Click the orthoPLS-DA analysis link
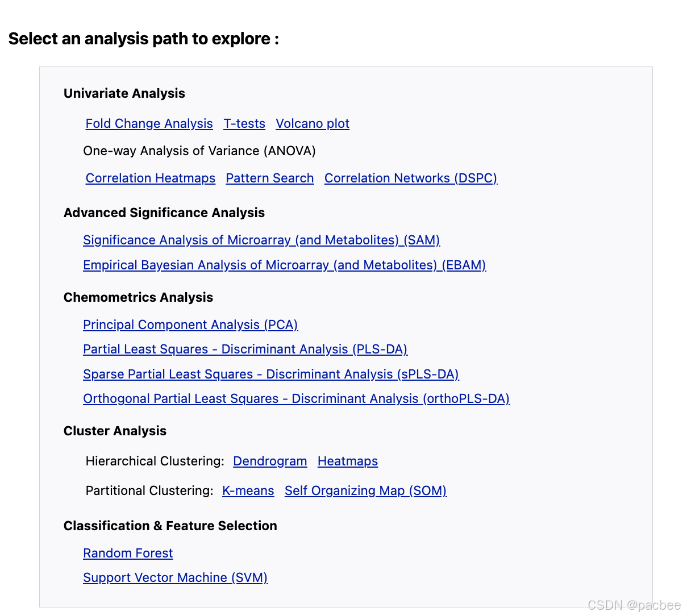683x616 pixels. (x=296, y=399)
